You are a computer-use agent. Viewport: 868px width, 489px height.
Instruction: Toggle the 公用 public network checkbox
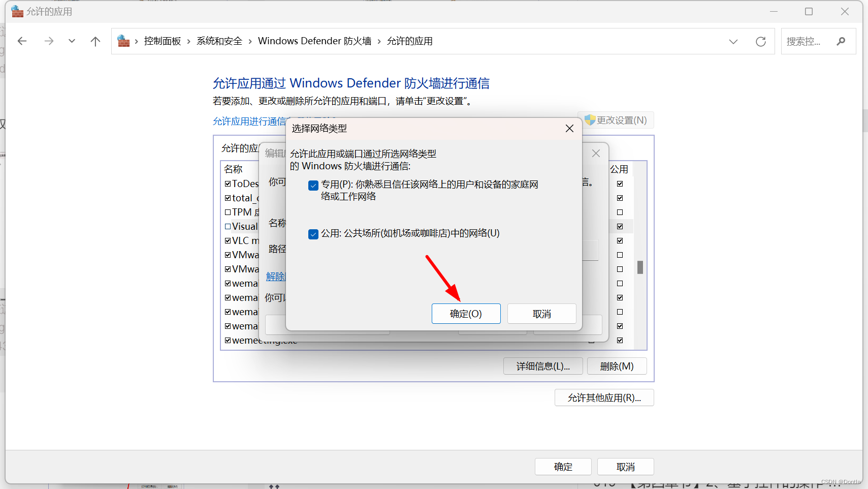[x=313, y=234]
